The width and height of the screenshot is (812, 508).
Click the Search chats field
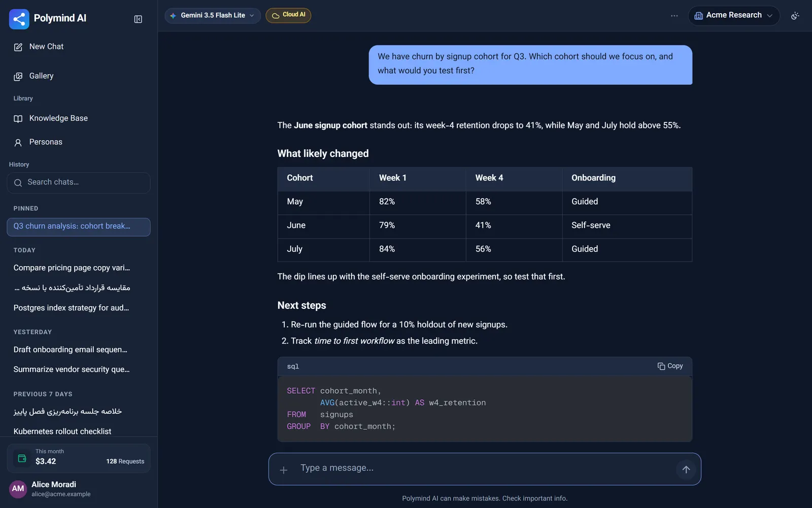click(x=79, y=182)
